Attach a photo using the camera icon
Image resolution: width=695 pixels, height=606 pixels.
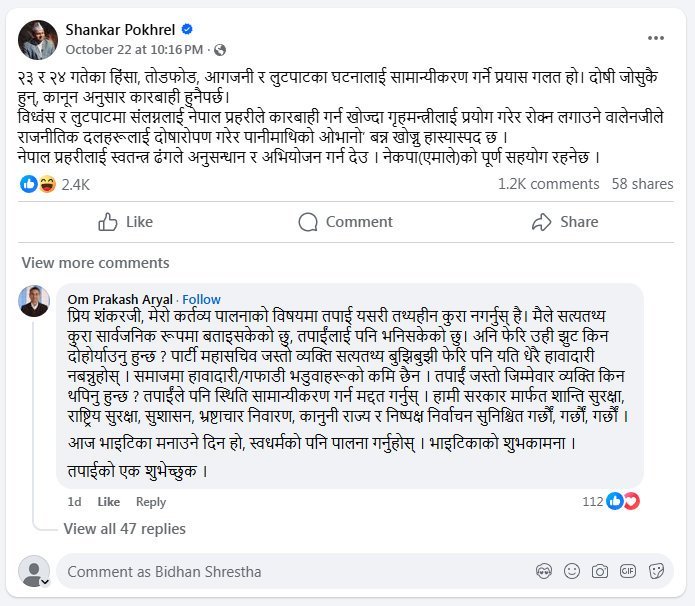[x=599, y=572]
